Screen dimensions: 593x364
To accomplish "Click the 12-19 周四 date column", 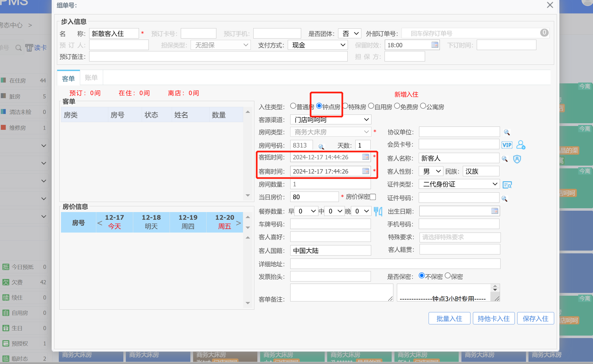I will [188, 222].
